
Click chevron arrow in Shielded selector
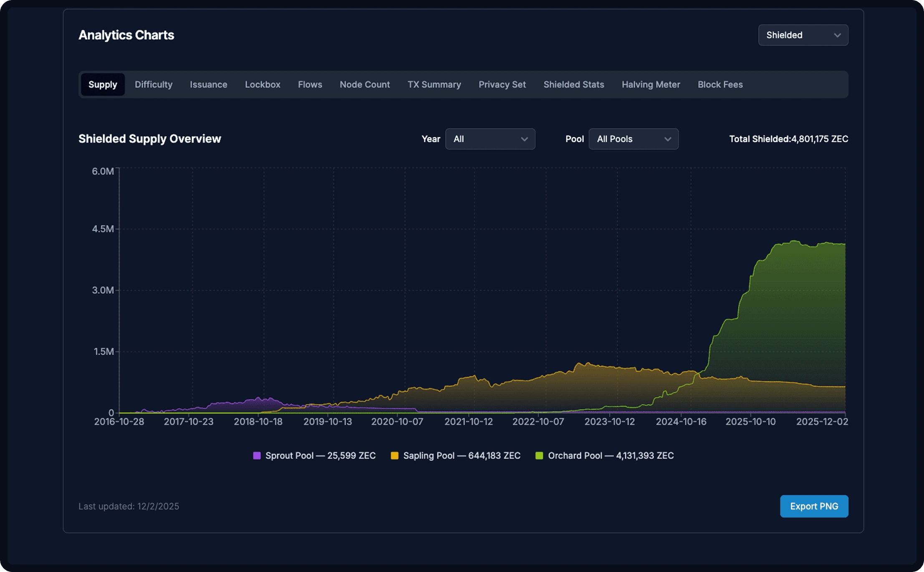837,35
